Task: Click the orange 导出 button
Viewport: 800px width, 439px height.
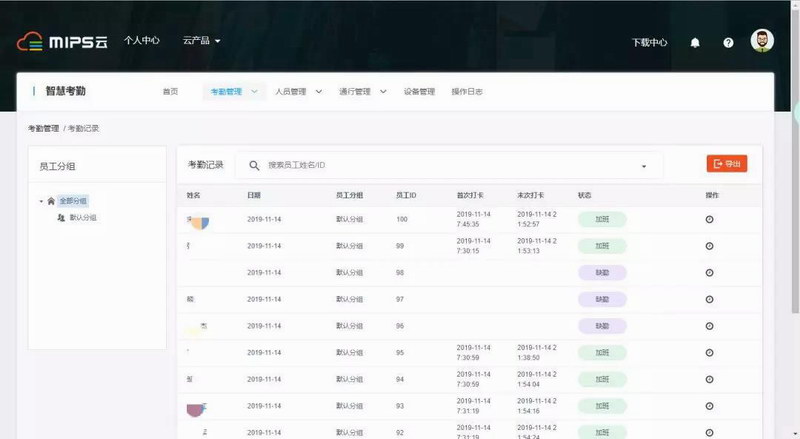Action: 726,164
